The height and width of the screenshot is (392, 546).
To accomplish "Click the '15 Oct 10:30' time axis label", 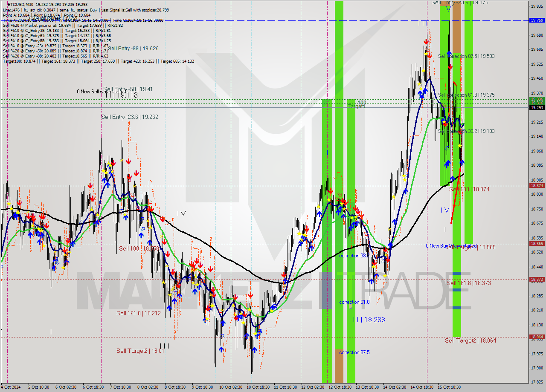I will [448, 387].
